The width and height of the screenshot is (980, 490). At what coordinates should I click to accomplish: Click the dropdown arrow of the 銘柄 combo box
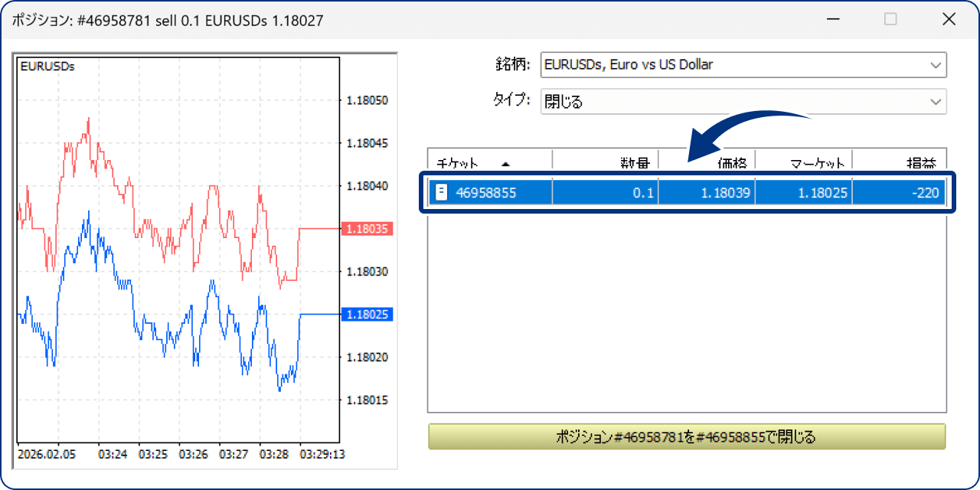936,64
